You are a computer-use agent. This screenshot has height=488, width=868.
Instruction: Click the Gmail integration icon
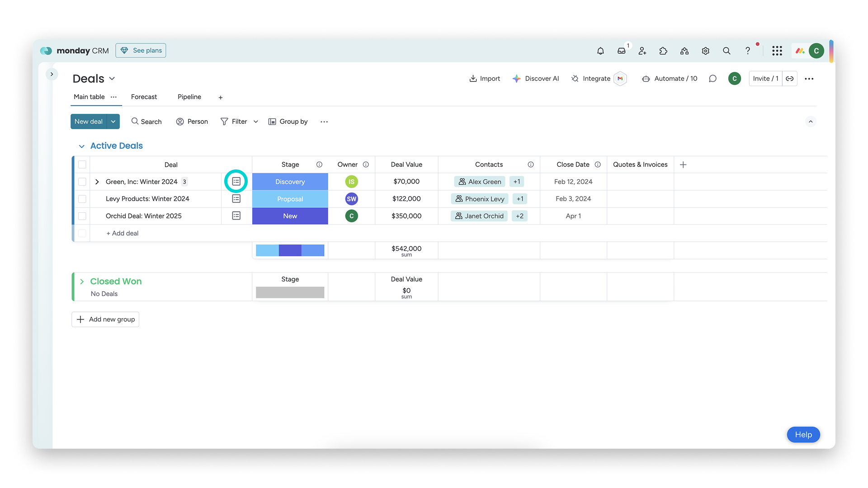point(620,79)
